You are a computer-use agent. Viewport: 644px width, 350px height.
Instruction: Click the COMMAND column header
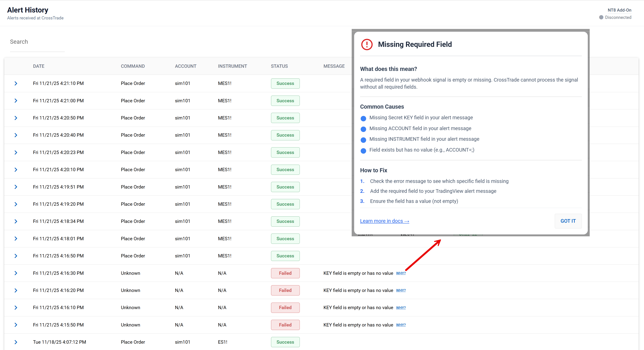coord(133,66)
